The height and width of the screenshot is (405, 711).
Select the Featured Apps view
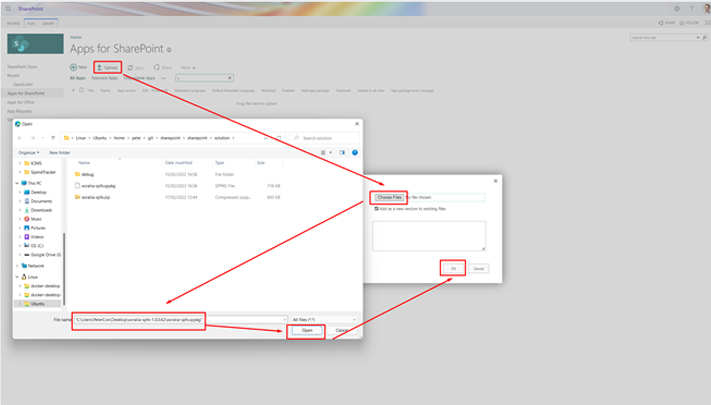104,78
